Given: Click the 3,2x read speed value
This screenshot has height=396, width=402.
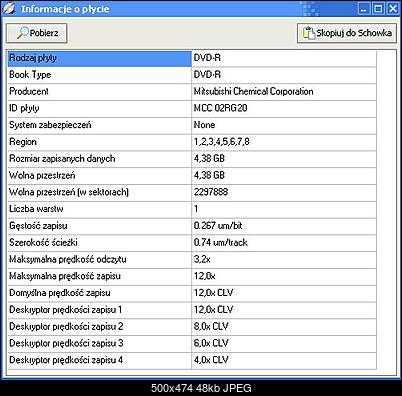Looking at the screenshot, I should 202,260.
